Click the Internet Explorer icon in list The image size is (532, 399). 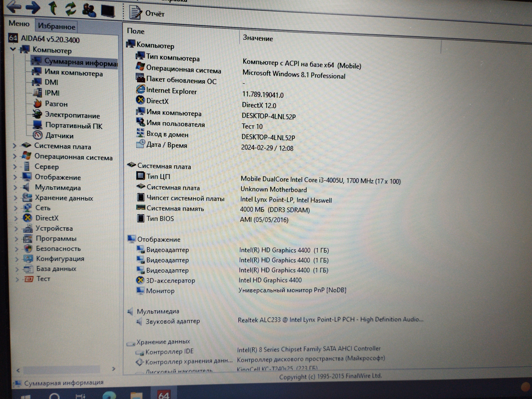point(140,89)
